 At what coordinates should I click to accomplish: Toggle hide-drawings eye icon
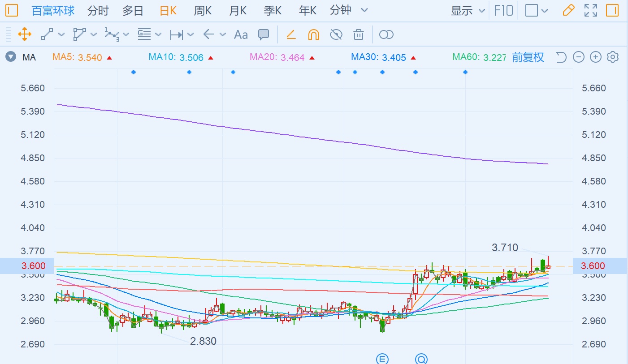click(x=336, y=34)
